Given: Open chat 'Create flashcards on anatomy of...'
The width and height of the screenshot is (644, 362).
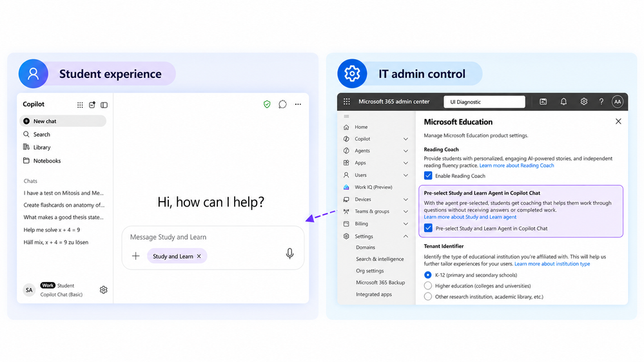Looking at the screenshot, I should 64,205.
